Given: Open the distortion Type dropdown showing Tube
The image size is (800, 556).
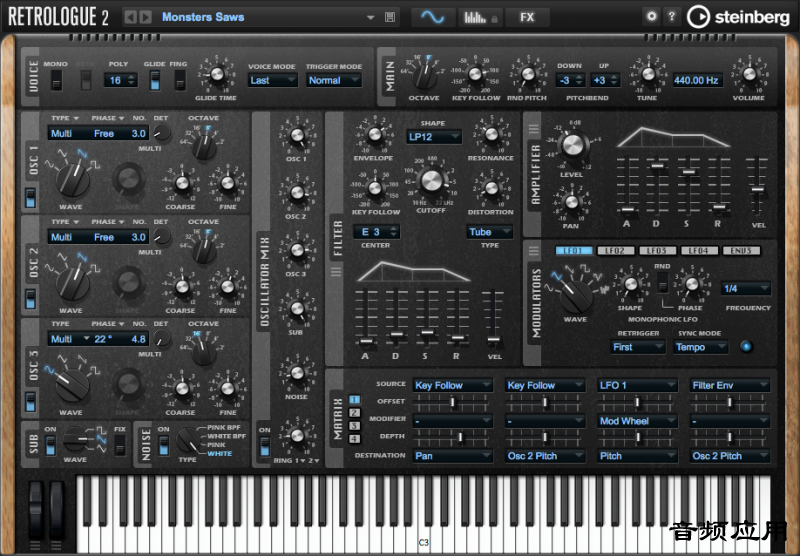Looking at the screenshot, I should [489, 232].
